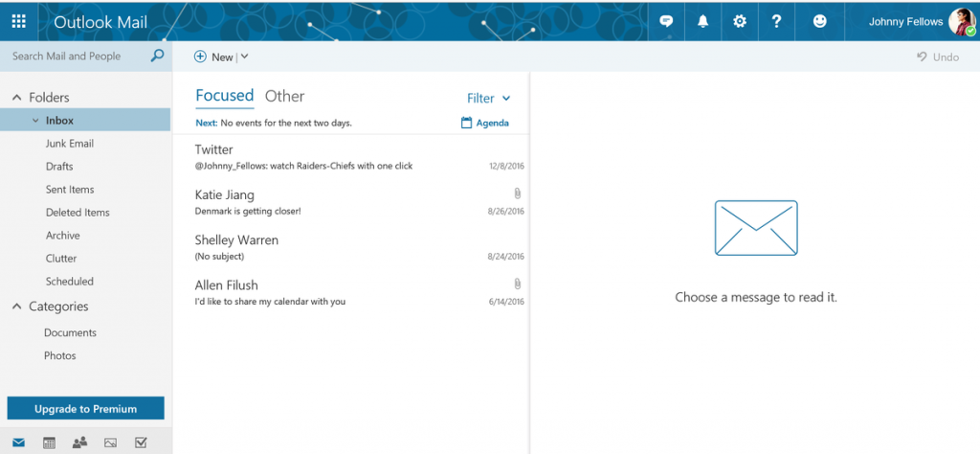
Task: Open Photos from bottom navigation icon
Action: 111,443
